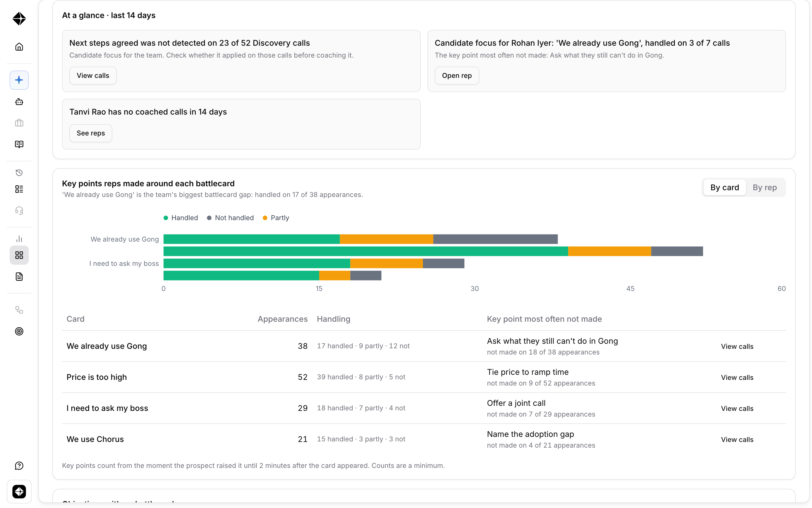The width and height of the screenshot is (812, 508).
Task: View calls for We use Chorus row
Action: tap(737, 439)
